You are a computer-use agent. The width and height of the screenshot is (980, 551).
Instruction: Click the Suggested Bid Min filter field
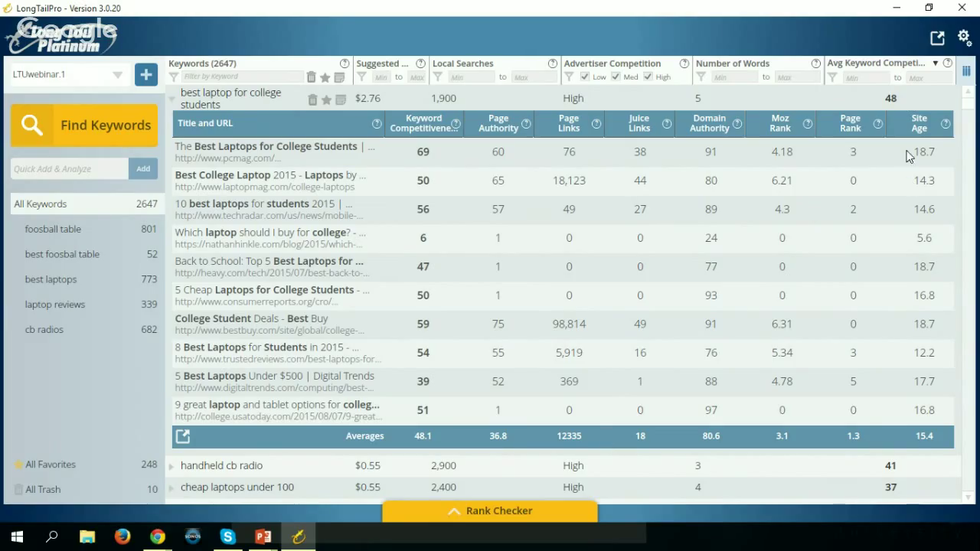point(381,77)
